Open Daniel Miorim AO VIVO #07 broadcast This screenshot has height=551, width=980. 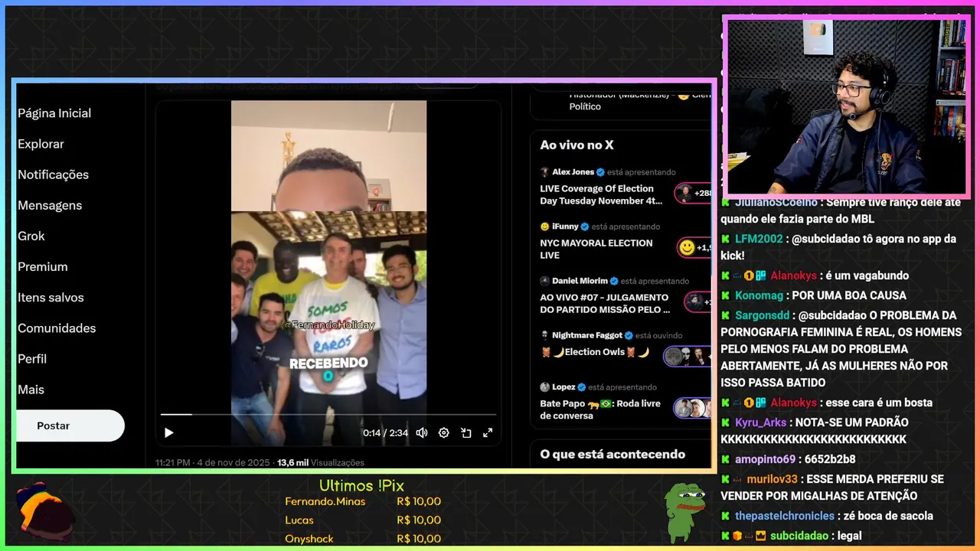coord(605,303)
